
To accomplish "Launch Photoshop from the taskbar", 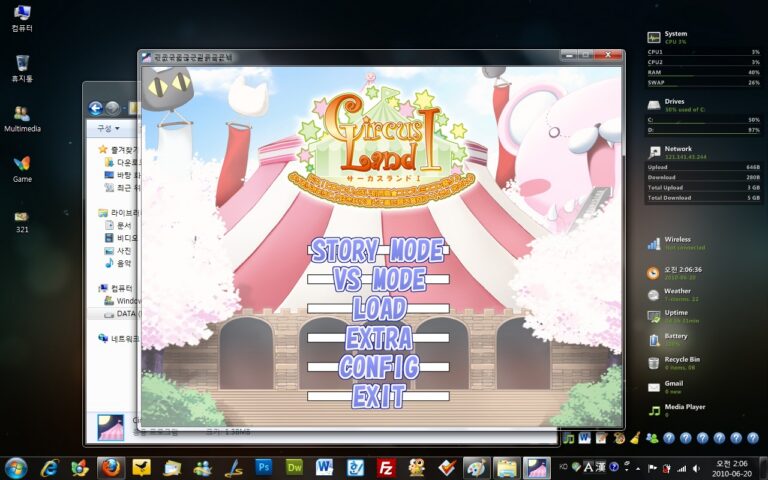I will click(263, 468).
